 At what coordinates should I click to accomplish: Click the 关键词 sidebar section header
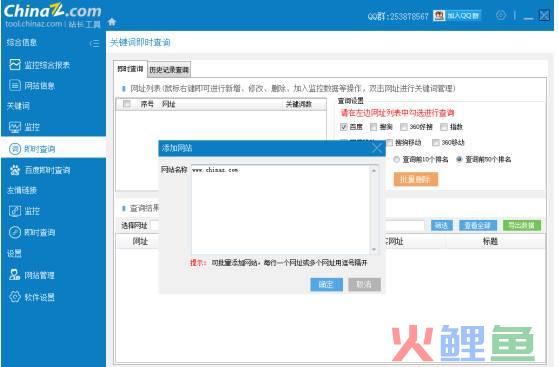18,106
